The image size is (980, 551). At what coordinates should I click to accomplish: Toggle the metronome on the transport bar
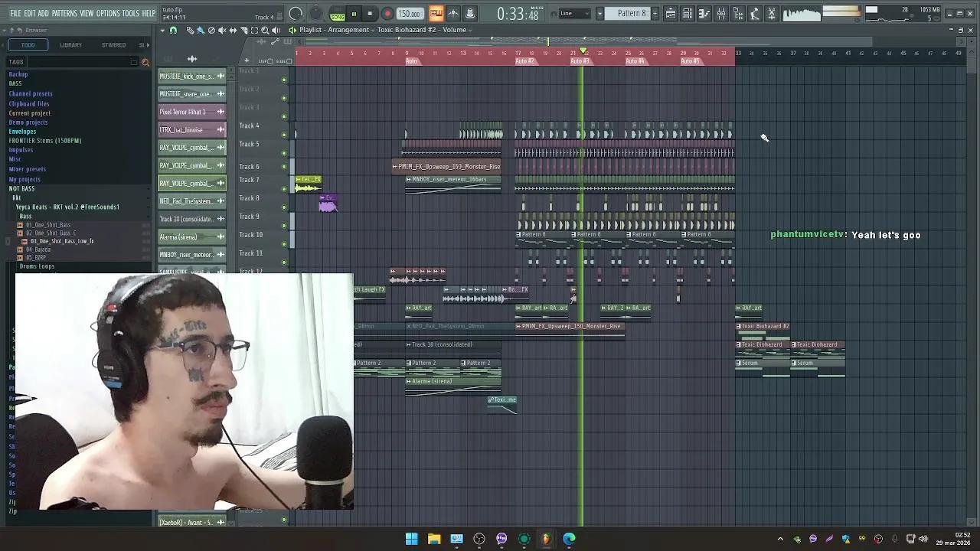452,13
